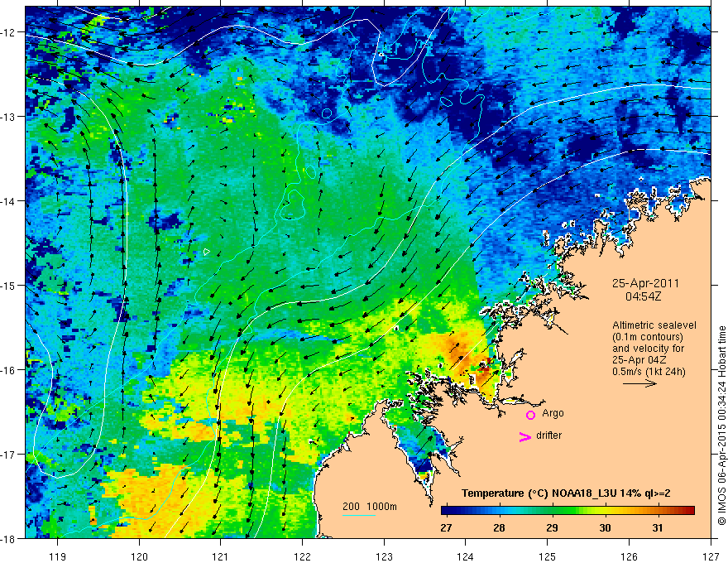Click the latitude -15 axis label

point(9,285)
